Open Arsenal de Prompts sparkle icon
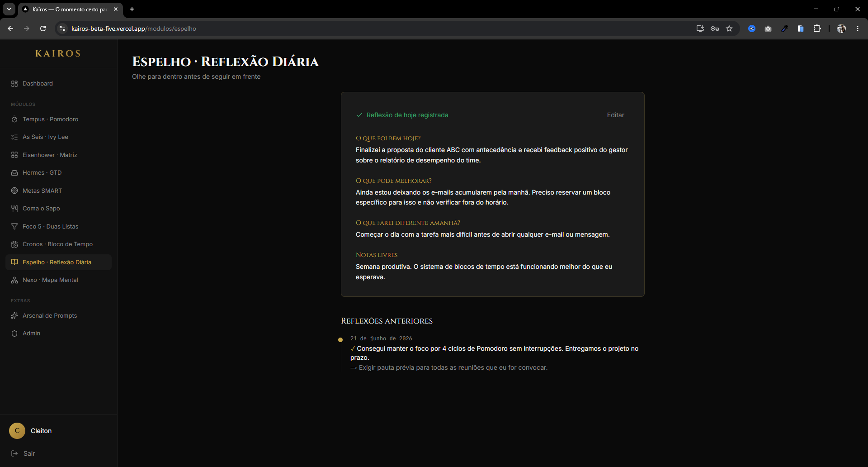Viewport: 868px width, 467px height. tap(14, 316)
